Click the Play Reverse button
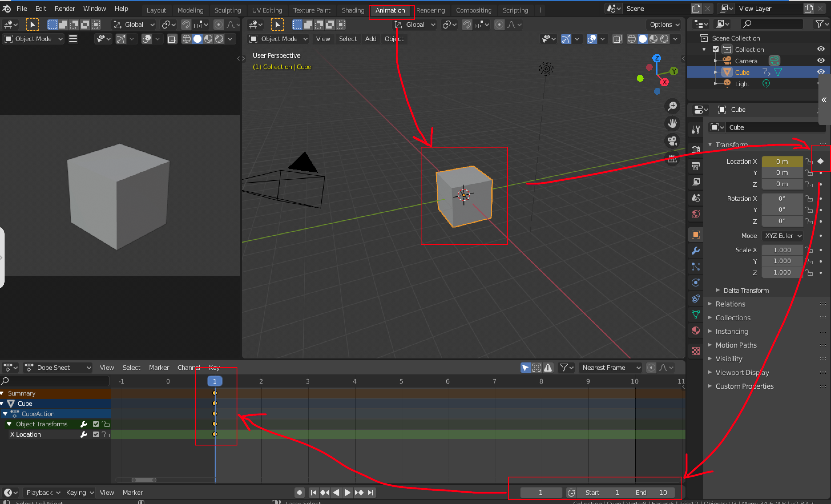The height and width of the screenshot is (504, 831). [x=336, y=493]
